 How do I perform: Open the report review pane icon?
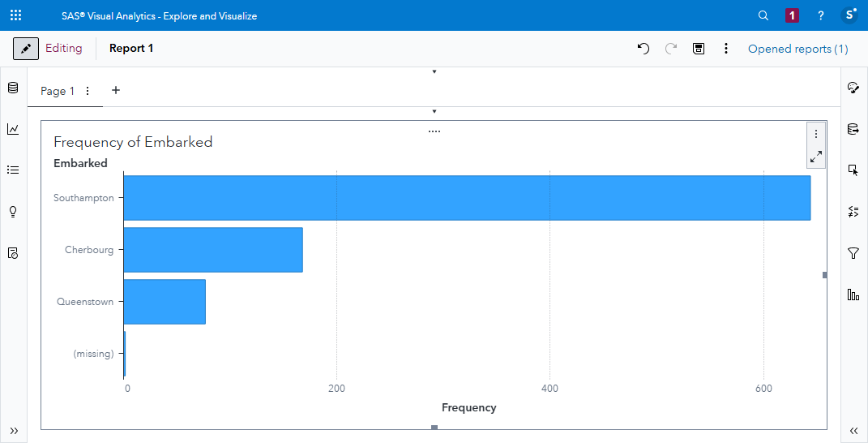pyautogui.click(x=13, y=253)
